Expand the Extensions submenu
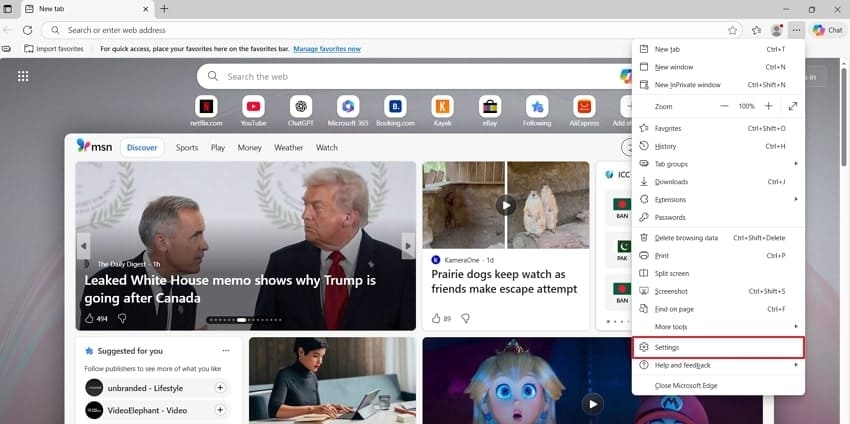 click(719, 200)
